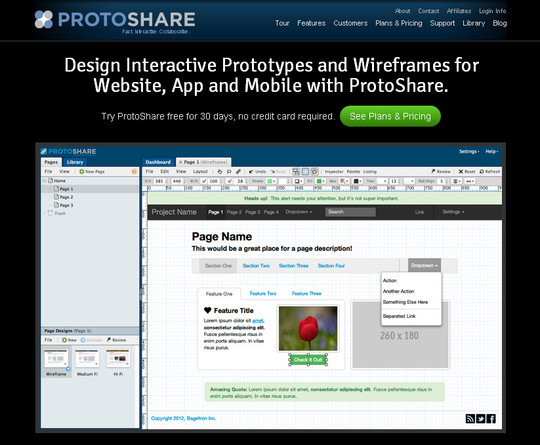Screen dimensions: 540x445
Task: Toggle the blue grid display icon
Action: [305, 172]
